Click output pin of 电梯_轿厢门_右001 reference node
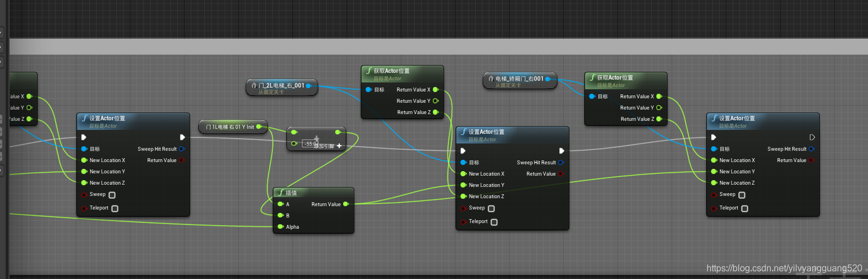 pyautogui.click(x=547, y=80)
